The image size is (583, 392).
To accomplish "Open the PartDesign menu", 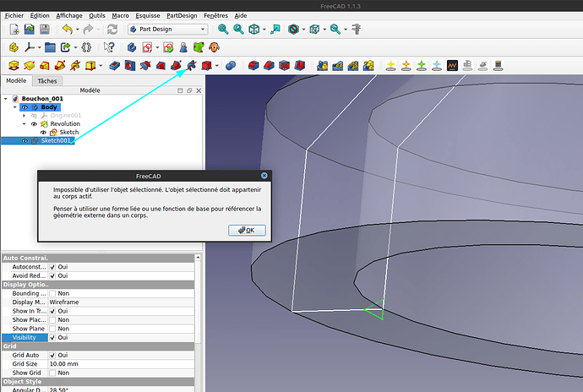I will tap(182, 15).
